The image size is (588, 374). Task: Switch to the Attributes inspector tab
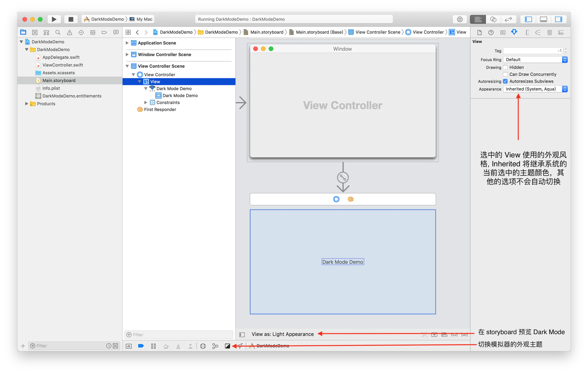click(514, 32)
